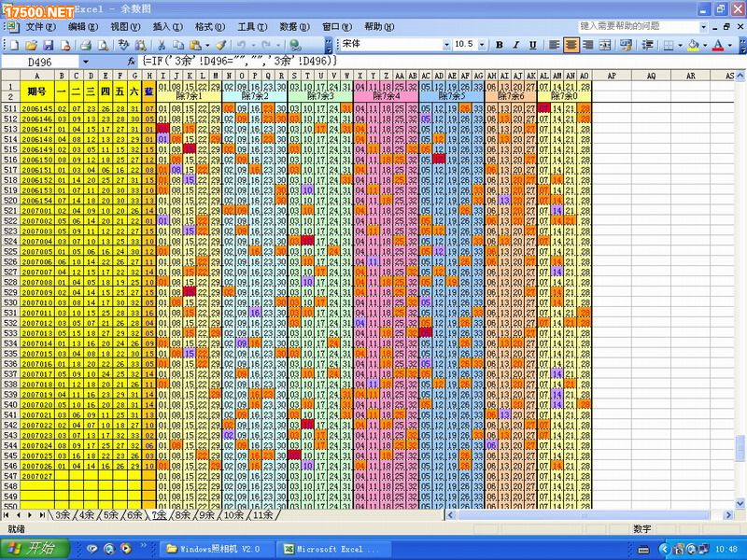Screen dimensions: 747x560
Task: Click the Font Color letter A
Action: (x=718, y=45)
